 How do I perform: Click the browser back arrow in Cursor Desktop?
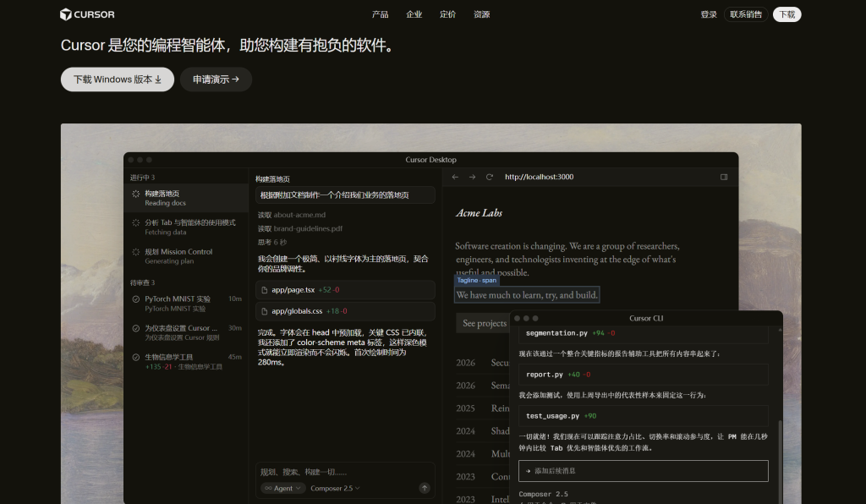tap(455, 177)
